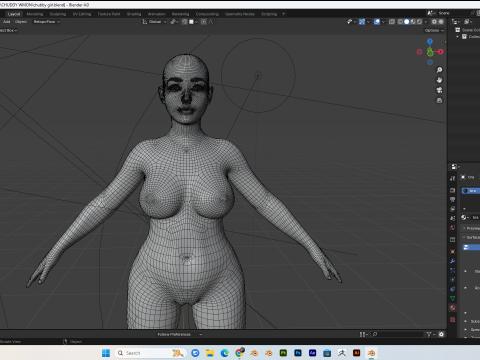Toggle the camera view icon
This screenshot has width=480, height=360.
point(439,90)
